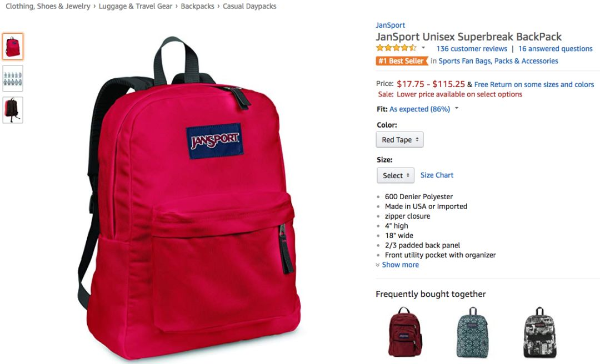Open the black-and-white patterned backpack suggestion

point(539,332)
